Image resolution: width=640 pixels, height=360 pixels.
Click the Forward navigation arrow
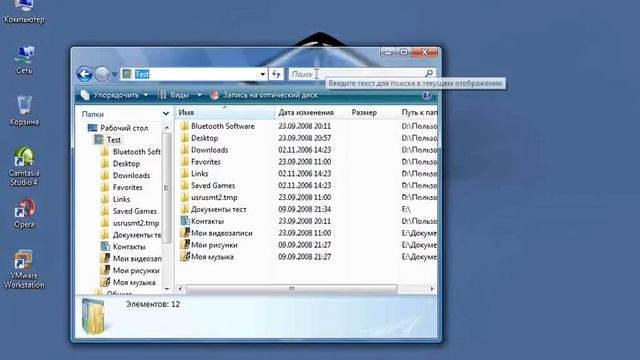point(102,74)
